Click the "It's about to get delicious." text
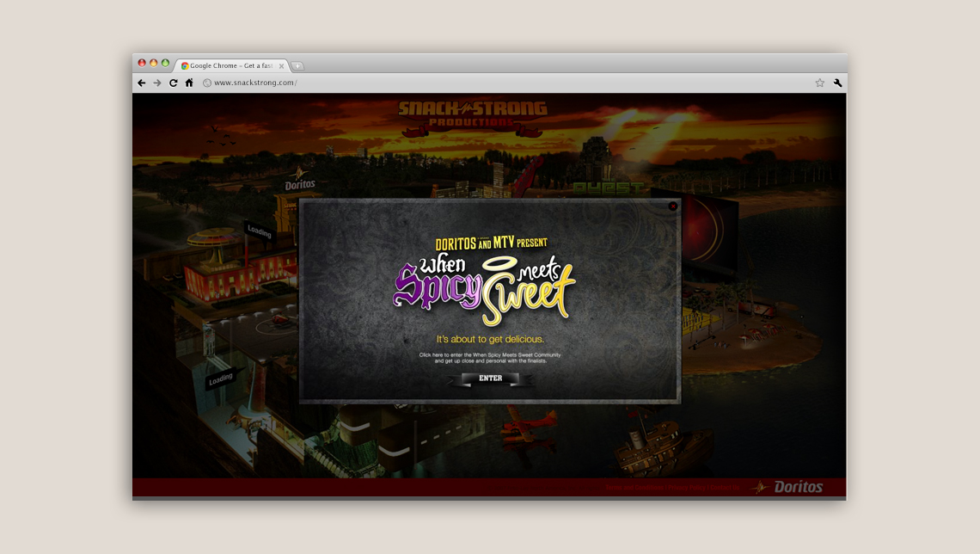The width and height of the screenshot is (980, 554). click(x=490, y=339)
